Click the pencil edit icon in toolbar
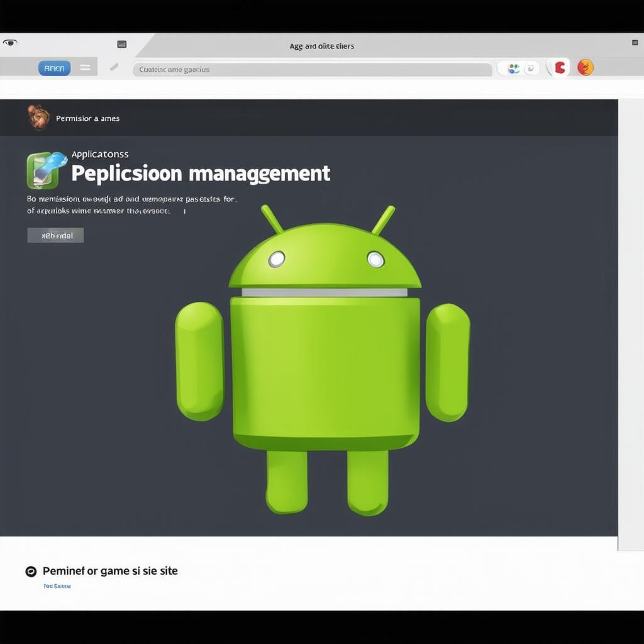Image resolution: width=644 pixels, height=644 pixels. (x=114, y=67)
